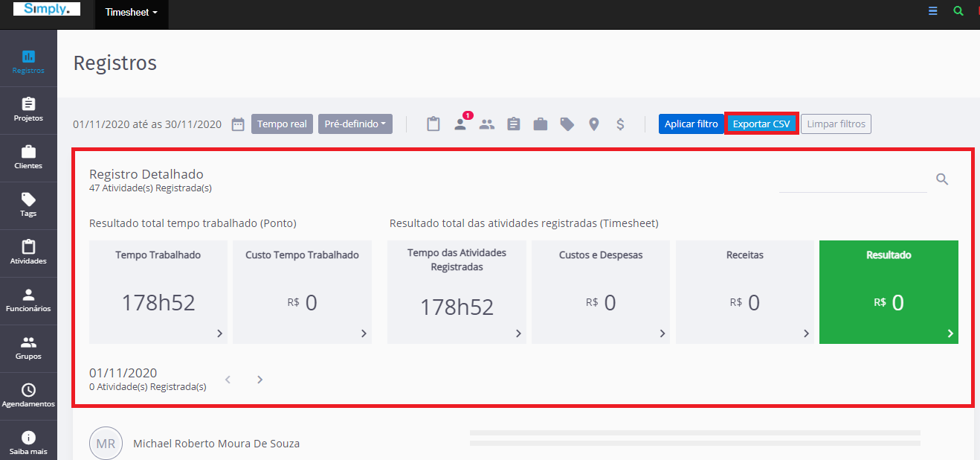
Task: Click the Registro Detalhado title
Action: pyautogui.click(x=146, y=174)
